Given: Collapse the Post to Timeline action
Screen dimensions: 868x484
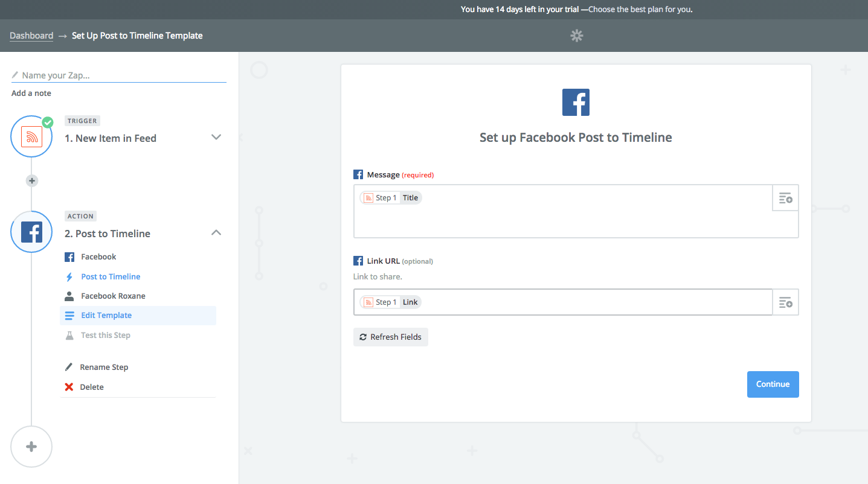Looking at the screenshot, I should tap(216, 232).
